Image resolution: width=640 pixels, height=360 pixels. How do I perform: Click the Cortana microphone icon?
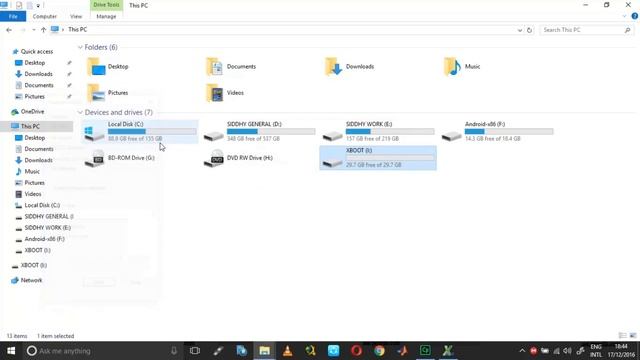(174, 351)
